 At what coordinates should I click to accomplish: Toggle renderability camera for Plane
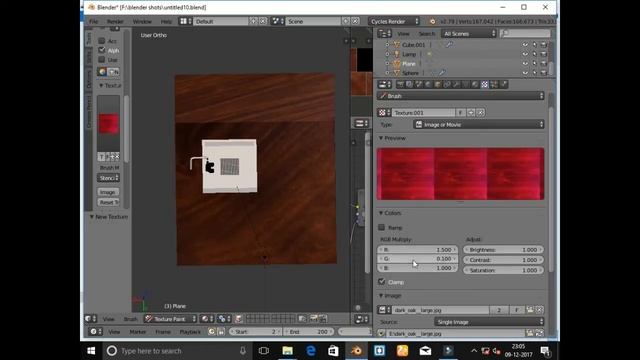pyautogui.click(x=543, y=63)
